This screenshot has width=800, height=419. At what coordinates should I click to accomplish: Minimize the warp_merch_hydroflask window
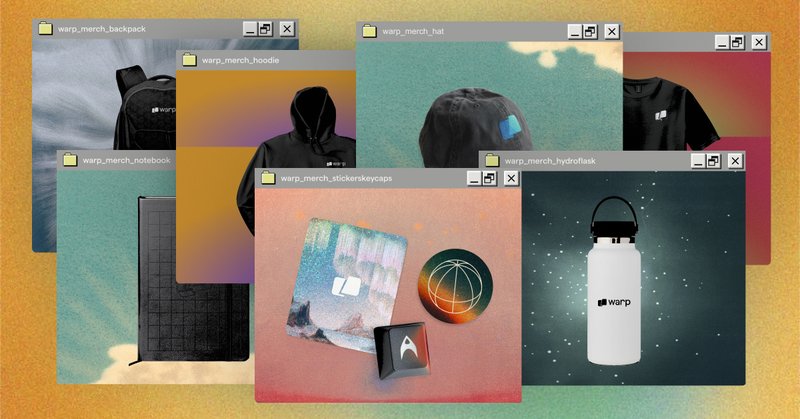(697, 161)
